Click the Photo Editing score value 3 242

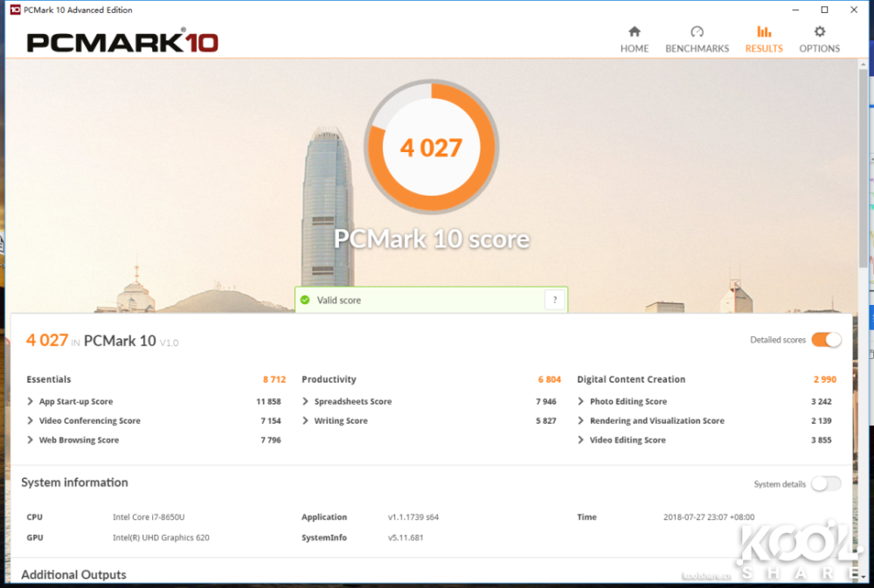tap(821, 401)
